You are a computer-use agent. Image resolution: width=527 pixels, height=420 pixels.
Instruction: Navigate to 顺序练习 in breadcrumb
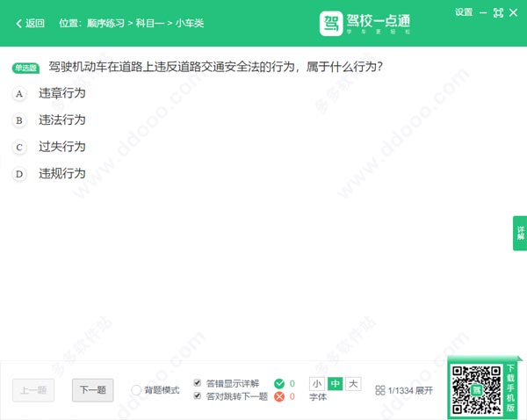(x=105, y=23)
